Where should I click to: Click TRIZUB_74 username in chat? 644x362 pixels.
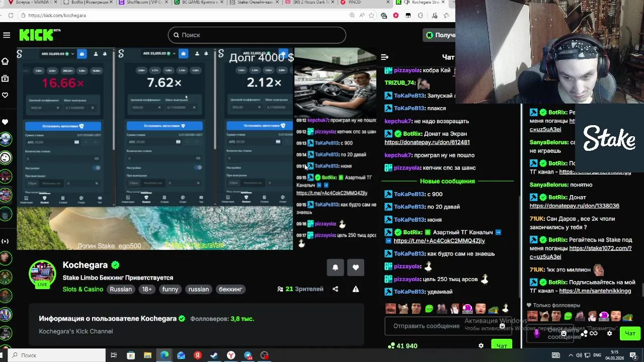click(x=400, y=82)
